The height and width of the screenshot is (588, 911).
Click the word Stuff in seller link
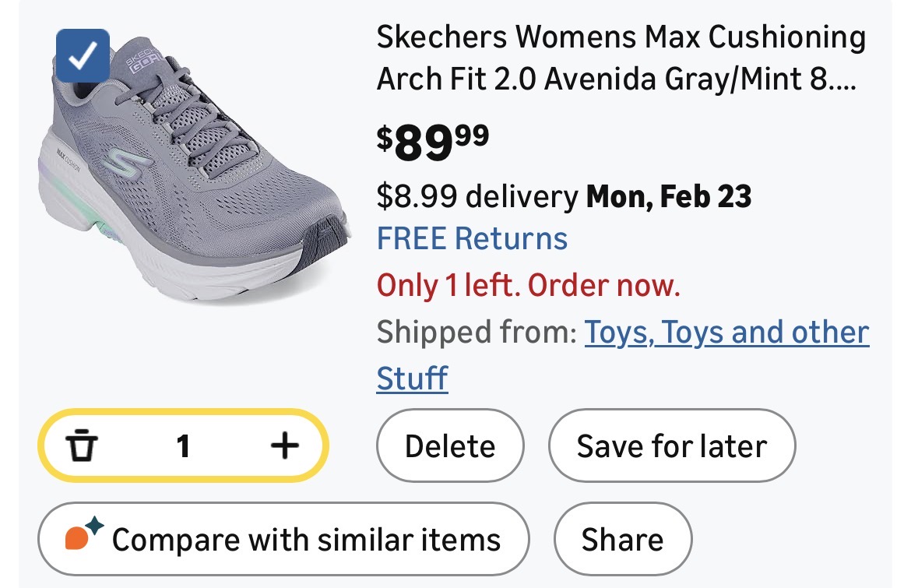click(412, 379)
